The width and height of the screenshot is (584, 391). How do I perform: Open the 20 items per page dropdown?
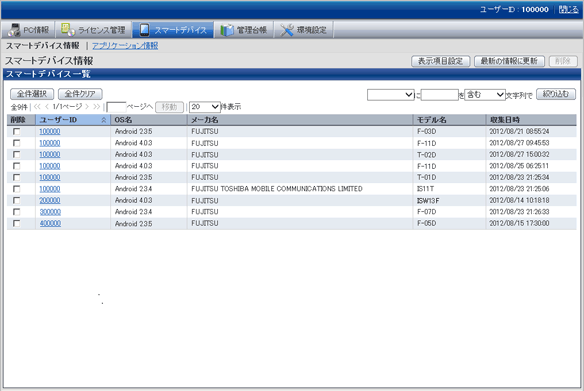click(205, 107)
